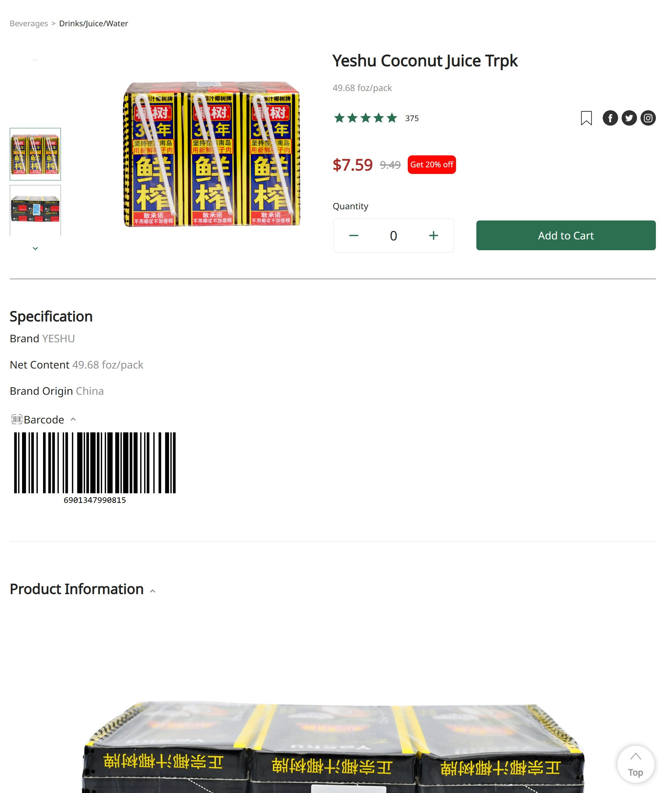Decrease quantity with the minus icon
This screenshot has height=793, width=672.
click(353, 236)
